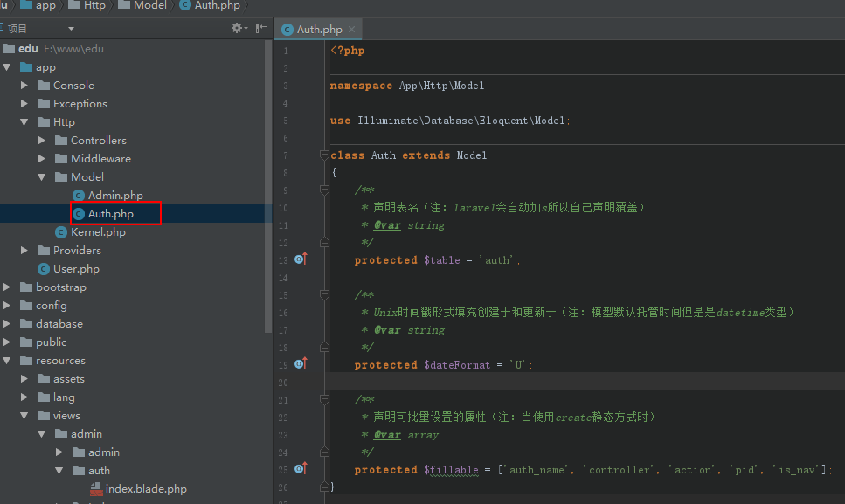845x504 pixels.
Task: Collapse the Model folder
Action: click(x=42, y=177)
